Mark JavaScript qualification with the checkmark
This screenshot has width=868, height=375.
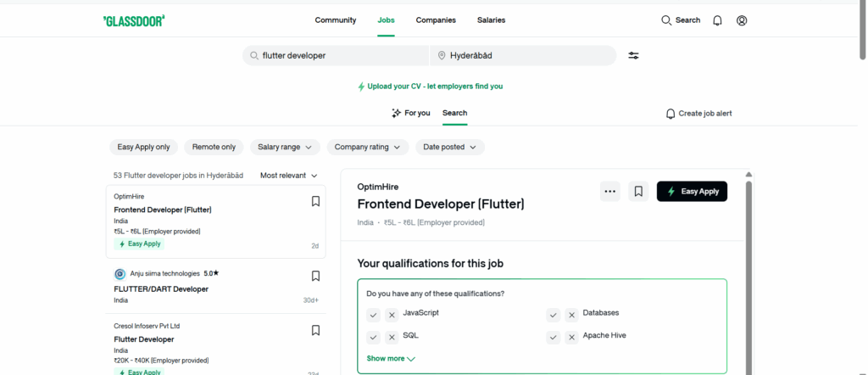373,315
